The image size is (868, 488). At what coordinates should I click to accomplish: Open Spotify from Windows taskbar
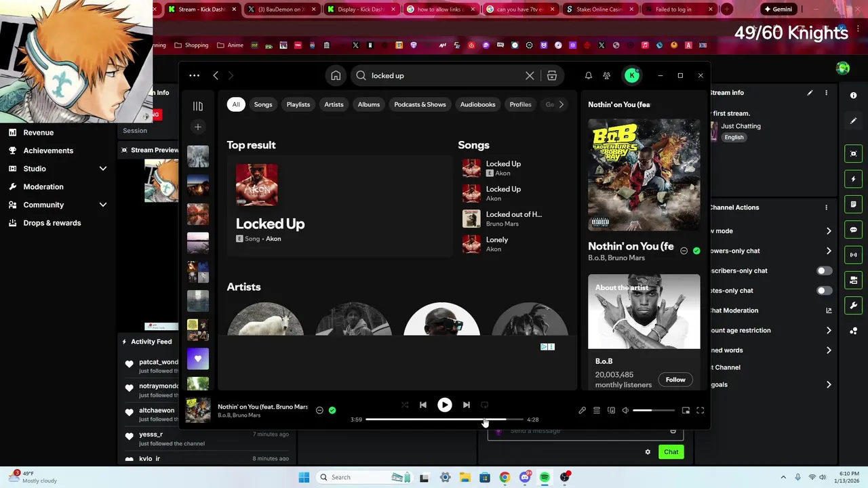545,477
